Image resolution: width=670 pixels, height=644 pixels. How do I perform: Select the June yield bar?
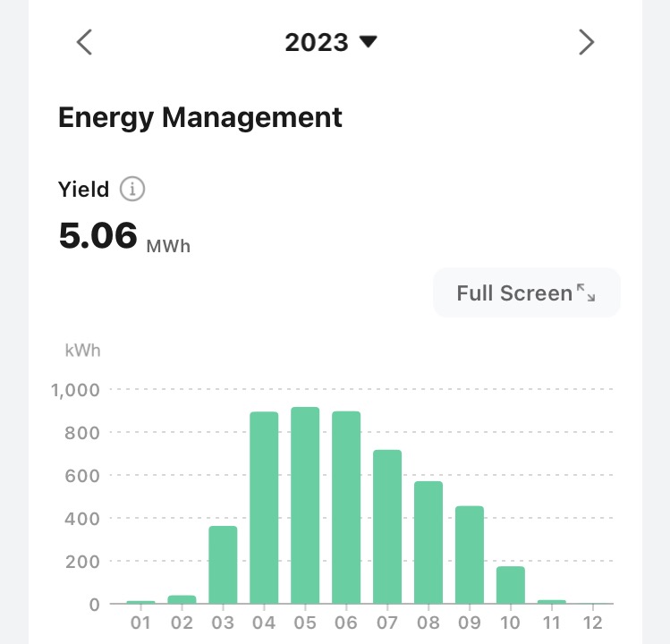[346, 508]
